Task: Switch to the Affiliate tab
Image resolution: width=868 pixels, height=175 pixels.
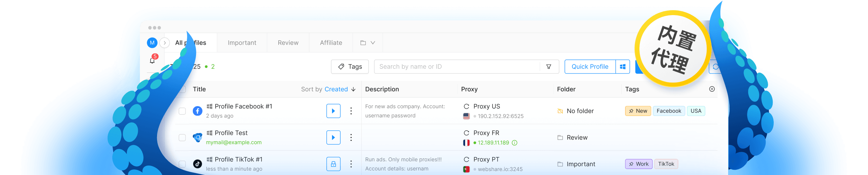Action: tap(331, 43)
